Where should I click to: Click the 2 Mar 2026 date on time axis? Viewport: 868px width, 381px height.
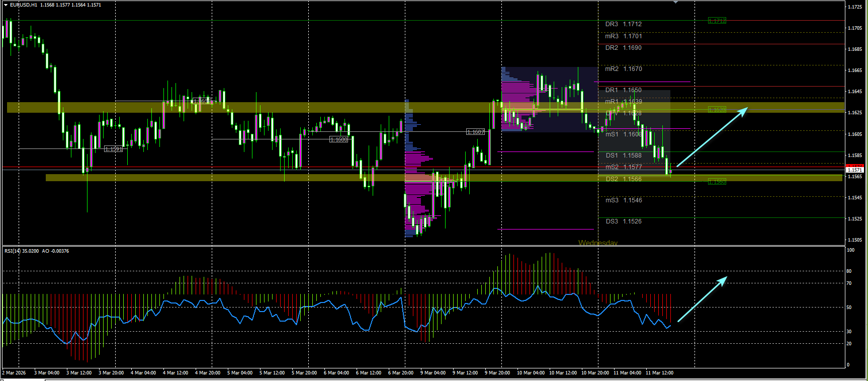(x=14, y=373)
